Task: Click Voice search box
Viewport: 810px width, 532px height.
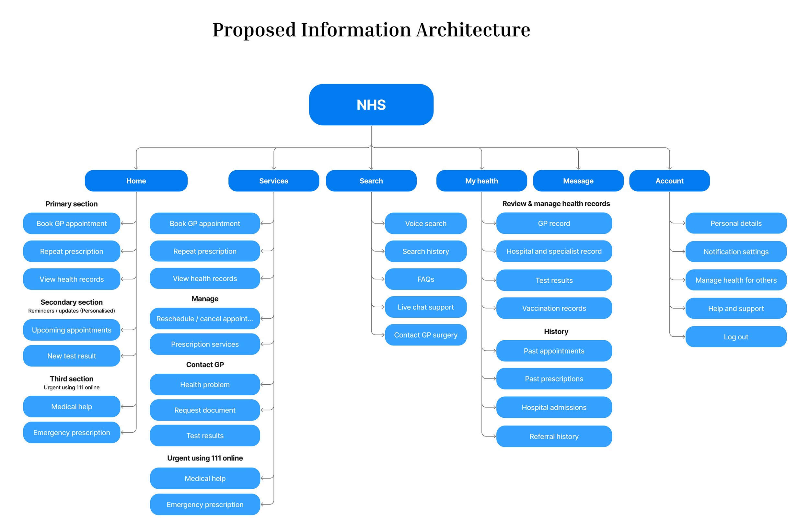Action: [x=425, y=223]
